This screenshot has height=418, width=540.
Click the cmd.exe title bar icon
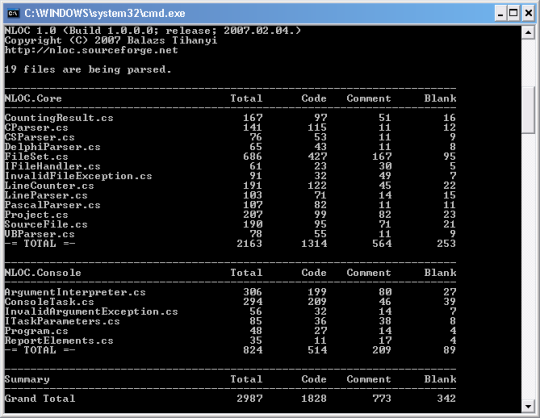[13, 13]
